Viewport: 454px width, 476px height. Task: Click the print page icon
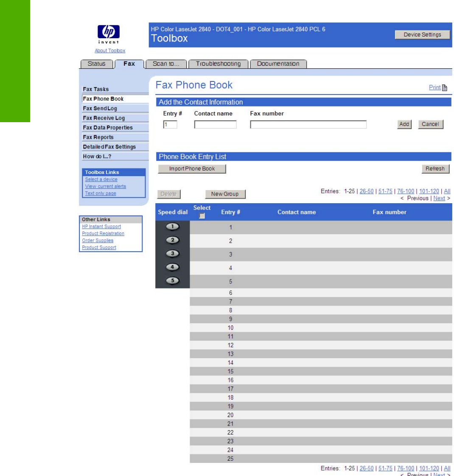445,88
